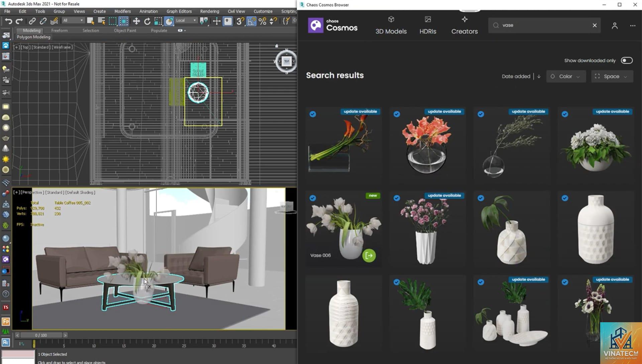Viewport: 642px width, 364px height.
Task: Click the Select and Link tool
Action: coord(32,21)
